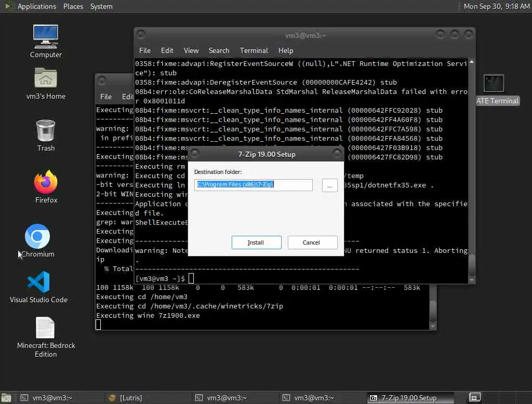Click the Destination folder path field
The width and height of the screenshot is (532, 404).
(254, 185)
